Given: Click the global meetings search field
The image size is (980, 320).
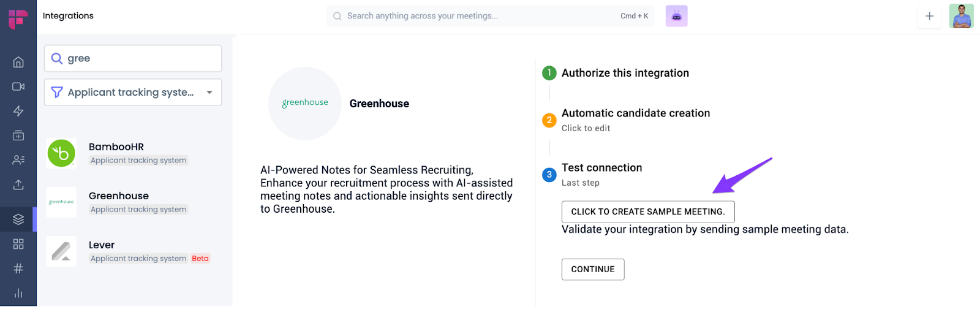Looking at the screenshot, I should coord(478,16).
